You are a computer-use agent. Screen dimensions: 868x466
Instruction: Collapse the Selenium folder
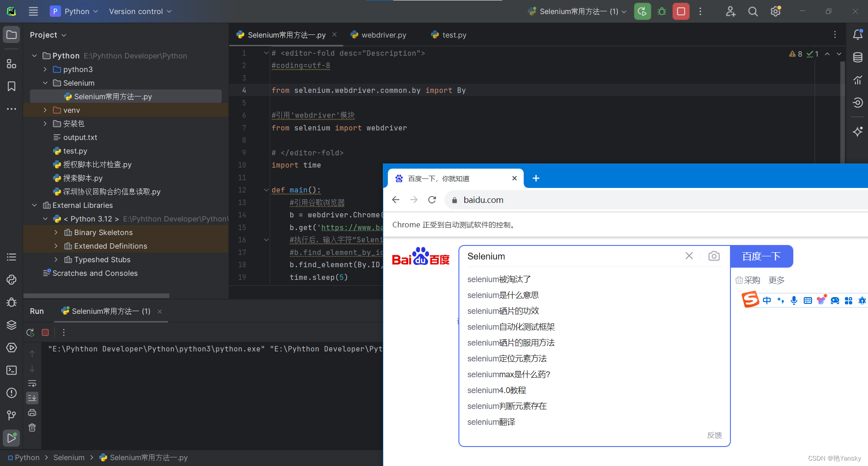(45, 83)
